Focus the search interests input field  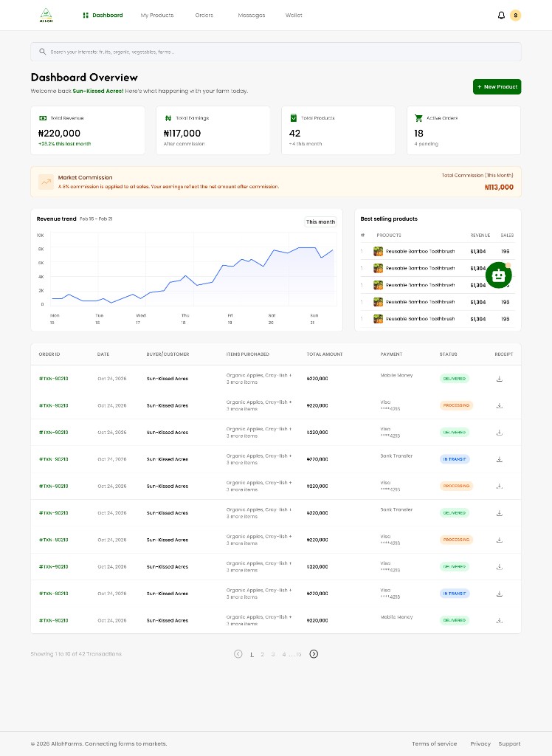pyautogui.click(x=276, y=52)
